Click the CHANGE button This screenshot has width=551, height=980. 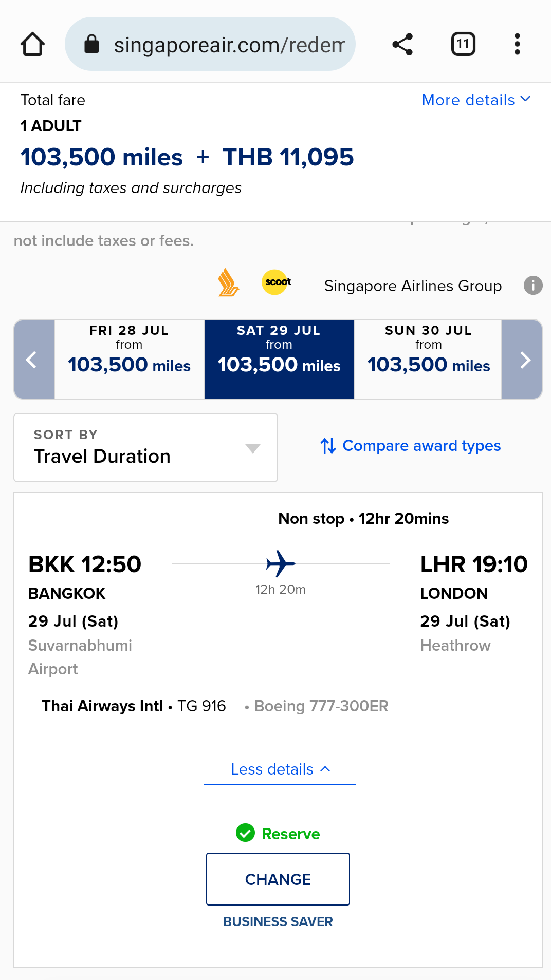[278, 879]
